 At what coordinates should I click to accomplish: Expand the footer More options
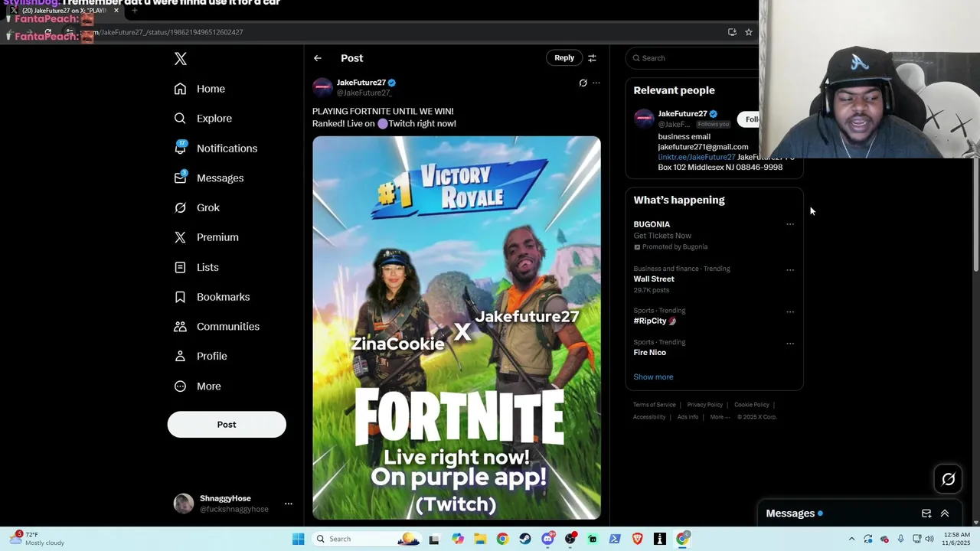719,417
